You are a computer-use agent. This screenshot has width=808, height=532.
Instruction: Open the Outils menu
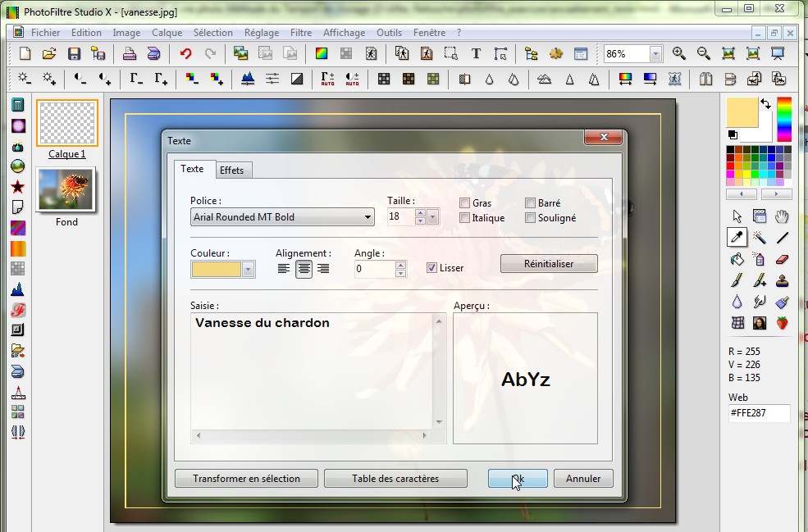pyautogui.click(x=389, y=33)
